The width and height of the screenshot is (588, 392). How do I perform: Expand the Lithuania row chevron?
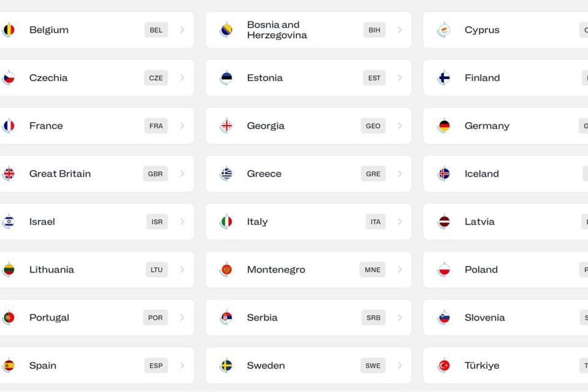[182, 269]
